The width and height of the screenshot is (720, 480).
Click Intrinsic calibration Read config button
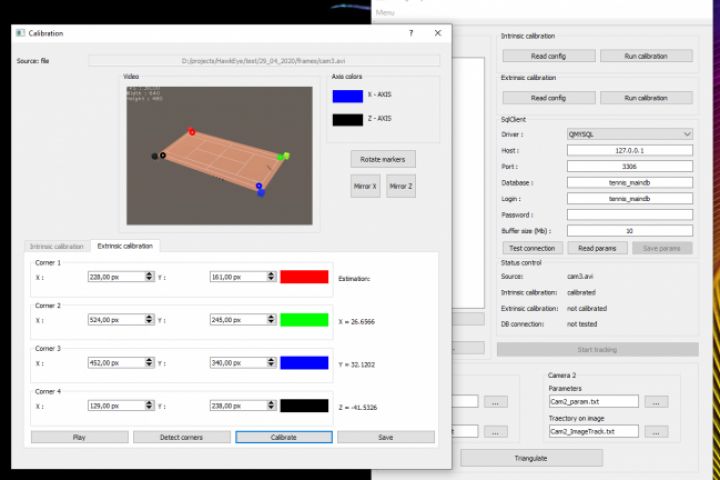point(549,56)
